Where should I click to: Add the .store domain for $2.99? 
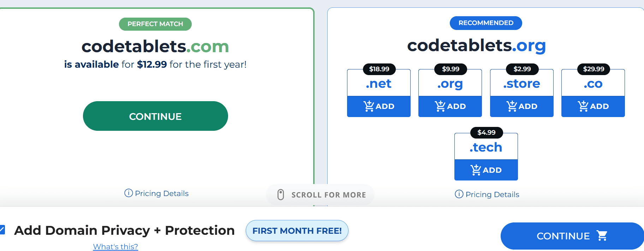[521, 106]
